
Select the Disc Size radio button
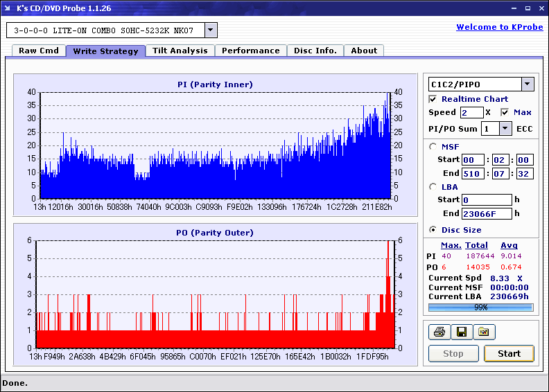pos(433,230)
